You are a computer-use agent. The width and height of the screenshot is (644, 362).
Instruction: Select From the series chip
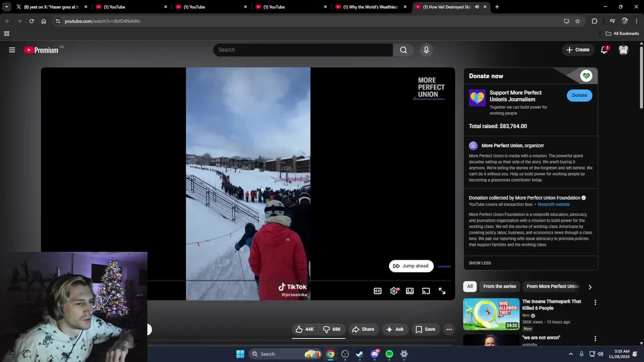pyautogui.click(x=500, y=287)
